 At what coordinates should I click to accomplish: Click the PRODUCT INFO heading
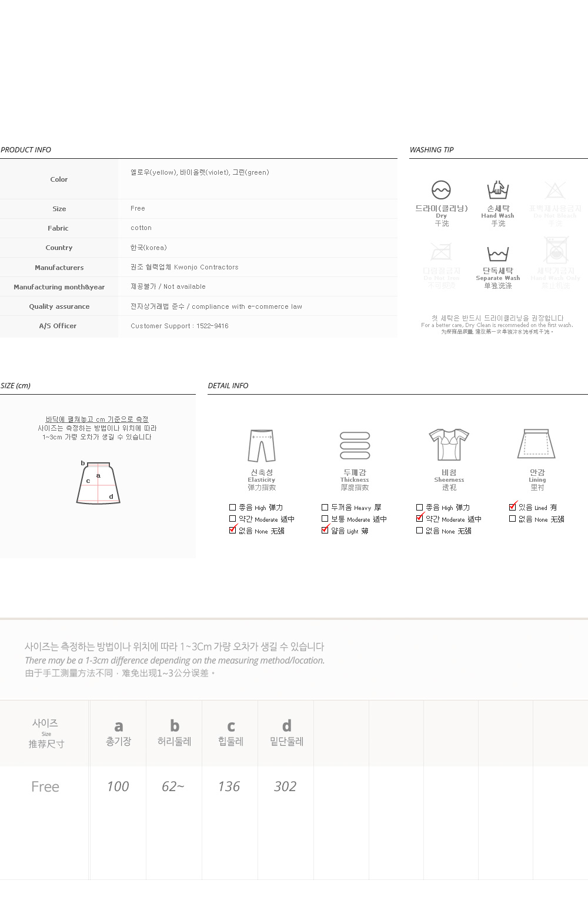click(26, 150)
